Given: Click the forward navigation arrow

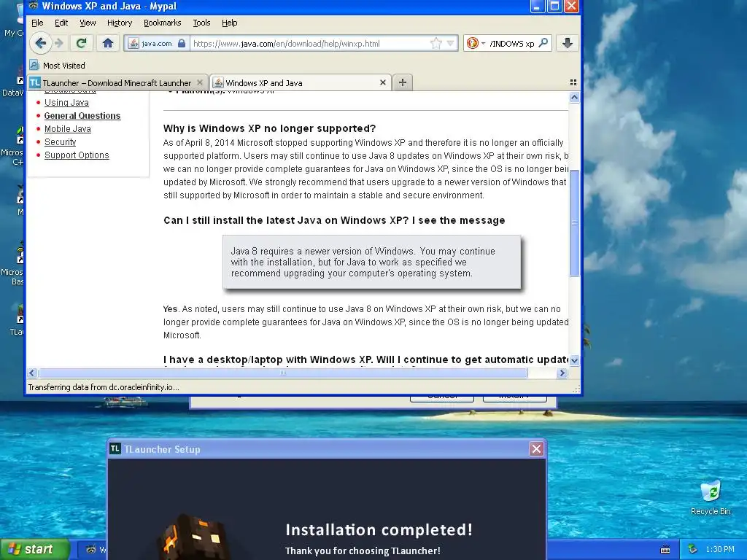Looking at the screenshot, I should click(59, 43).
